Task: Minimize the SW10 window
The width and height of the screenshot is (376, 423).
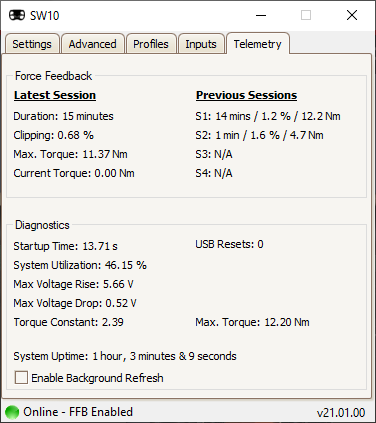Action: click(261, 15)
